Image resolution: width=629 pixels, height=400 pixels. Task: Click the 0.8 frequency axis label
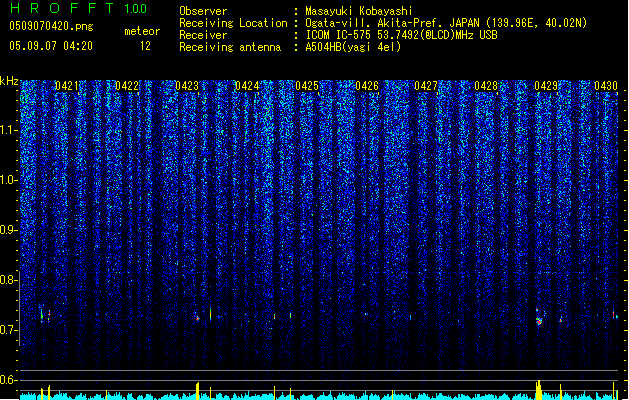pyautogui.click(x=9, y=280)
